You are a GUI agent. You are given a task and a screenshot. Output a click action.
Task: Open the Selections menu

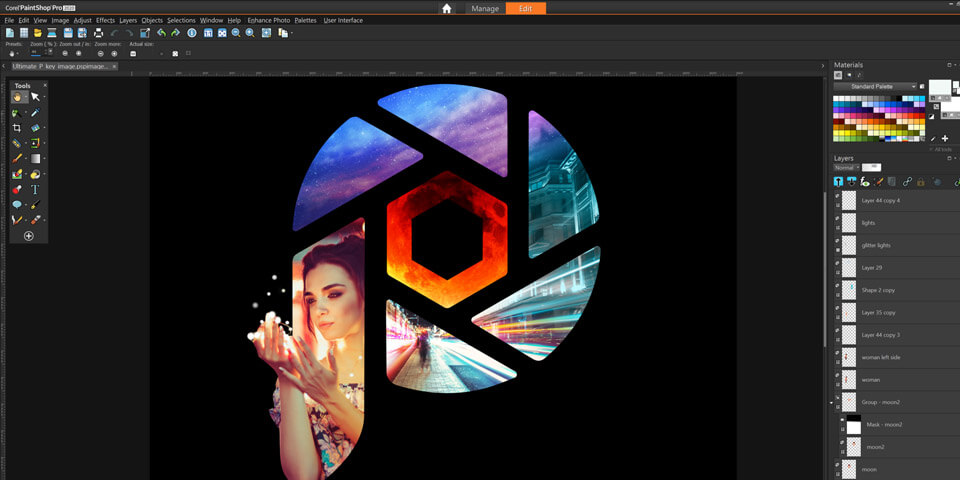[x=181, y=20]
